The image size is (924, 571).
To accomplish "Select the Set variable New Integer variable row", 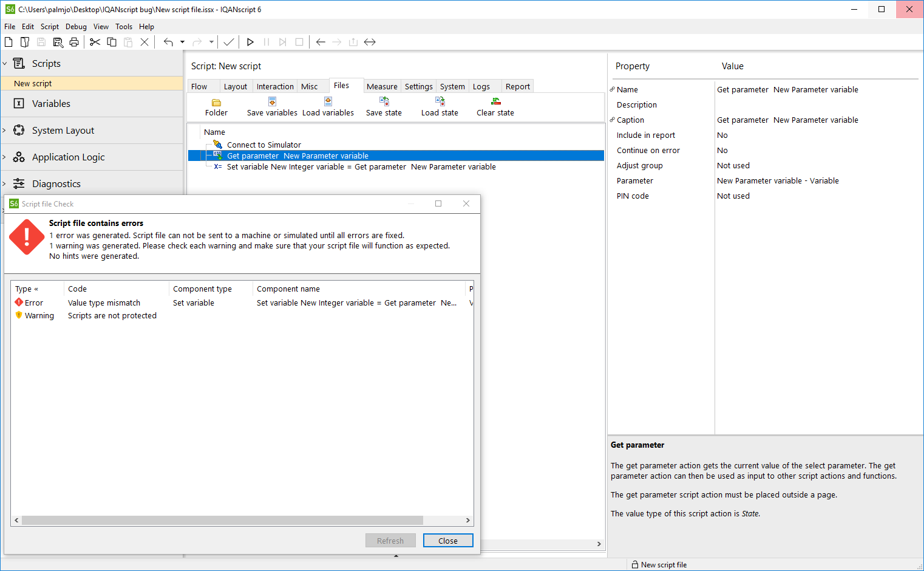I will 396,166.
